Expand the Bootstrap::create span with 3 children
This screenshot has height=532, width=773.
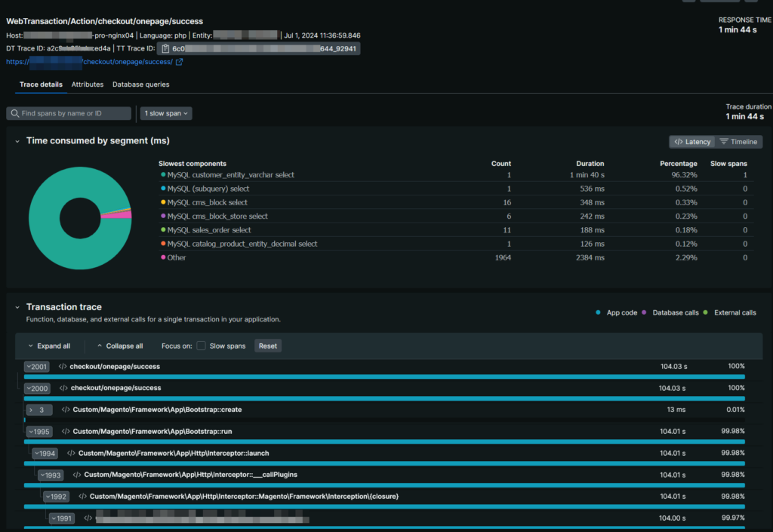point(30,410)
